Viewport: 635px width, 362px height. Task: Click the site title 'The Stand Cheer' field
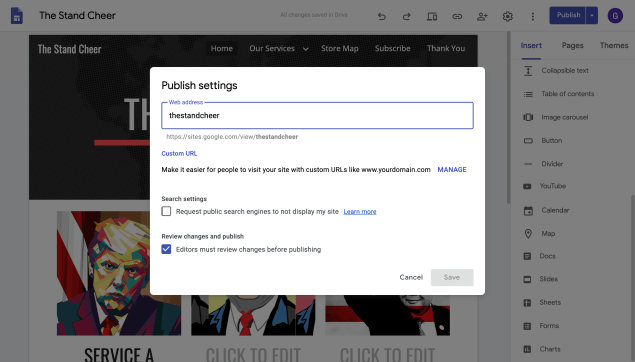77,16
